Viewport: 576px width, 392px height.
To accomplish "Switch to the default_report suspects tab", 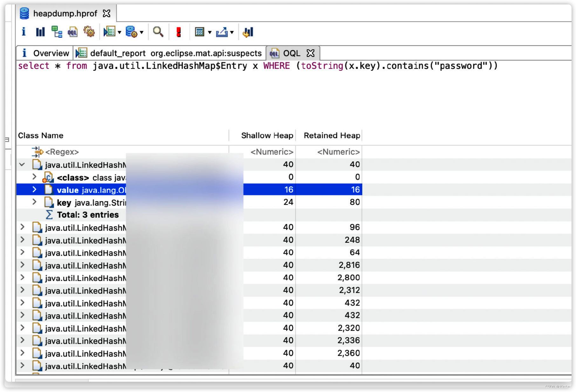I will click(x=169, y=53).
